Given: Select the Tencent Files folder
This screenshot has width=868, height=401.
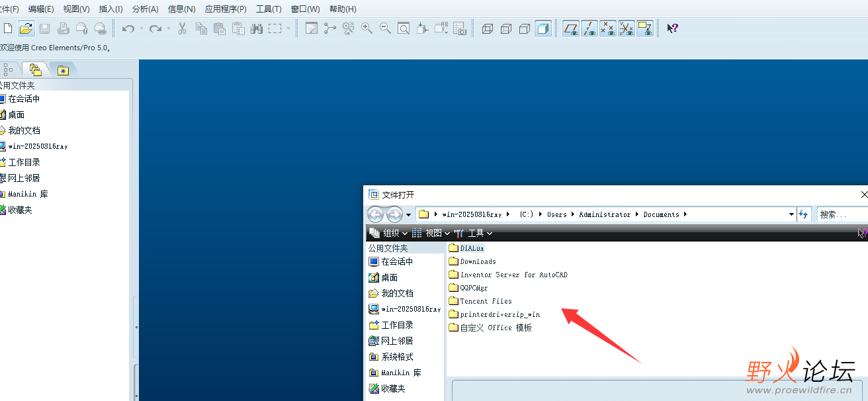Looking at the screenshot, I should tap(480, 301).
